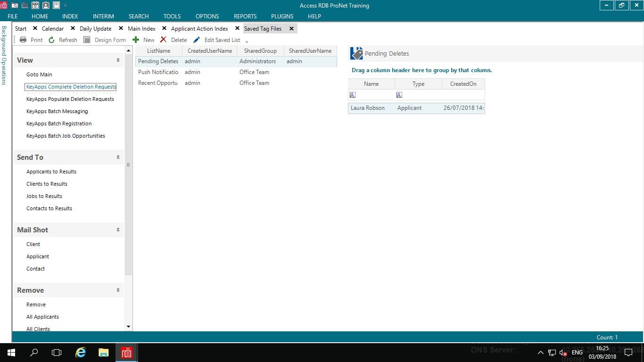Collapse the Remove section
The image size is (644, 362).
coord(118,290)
